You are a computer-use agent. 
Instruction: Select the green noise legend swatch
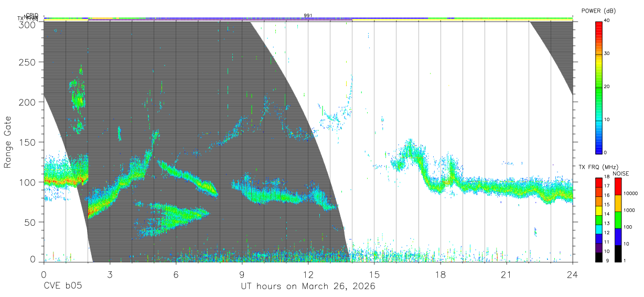(618, 219)
